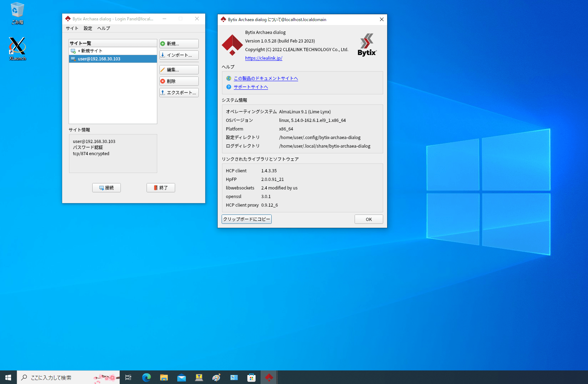Click the question mark support site icon
The height and width of the screenshot is (384, 588).
coord(228,87)
